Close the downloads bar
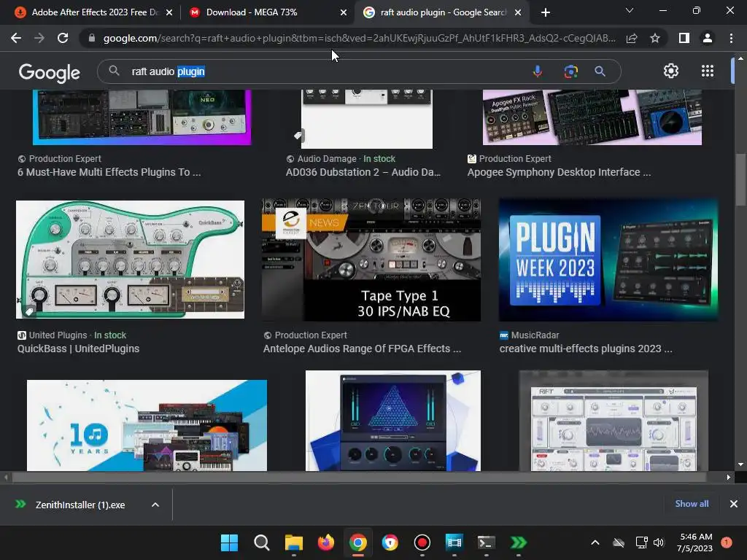The height and width of the screenshot is (560, 747). pos(734,504)
